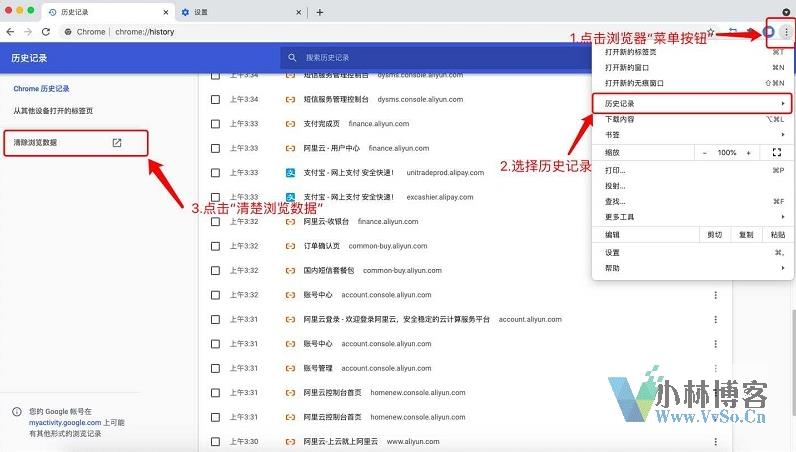Click the browser back arrow
The width and height of the screenshot is (796, 452).
pos(10,31)
